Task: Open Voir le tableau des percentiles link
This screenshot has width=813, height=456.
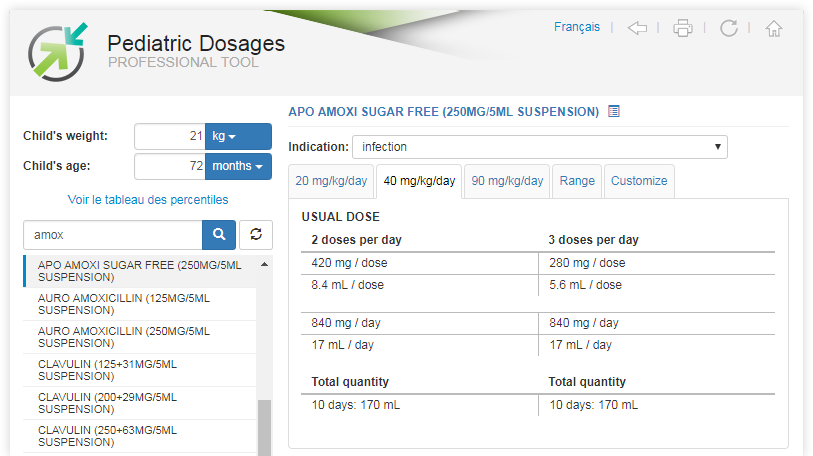Action: click(x=148, y=200)
